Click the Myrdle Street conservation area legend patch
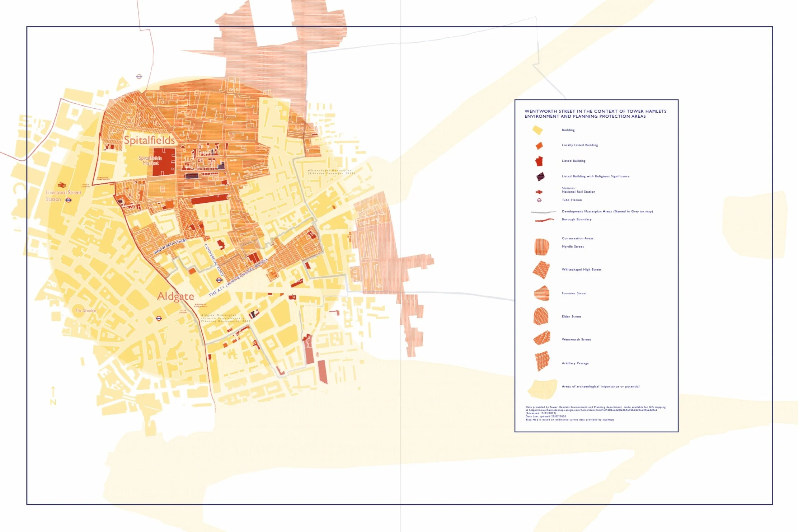Screen dimensions: 798x532 541,247
